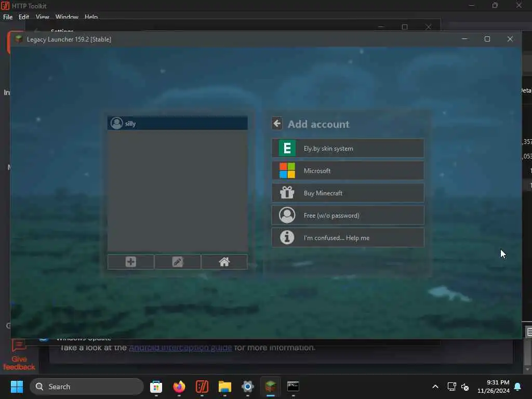Open the File menu in HTTP Toolkit

pos(8,17)
